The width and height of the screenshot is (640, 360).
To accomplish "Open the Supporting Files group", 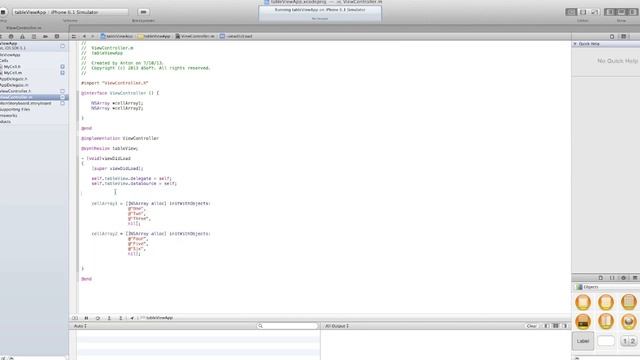I will pyautogui.click(x=15, y=109).
